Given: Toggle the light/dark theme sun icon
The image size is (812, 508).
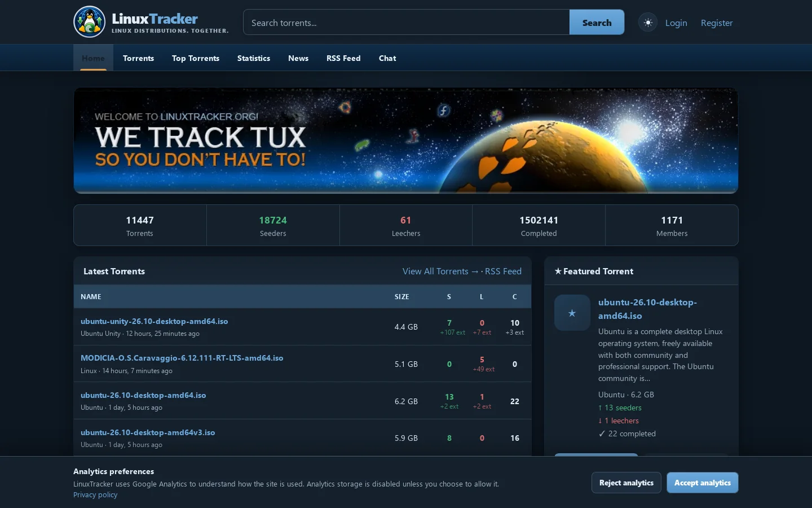Looking at the screenshot, I should [x=648, y=23].
